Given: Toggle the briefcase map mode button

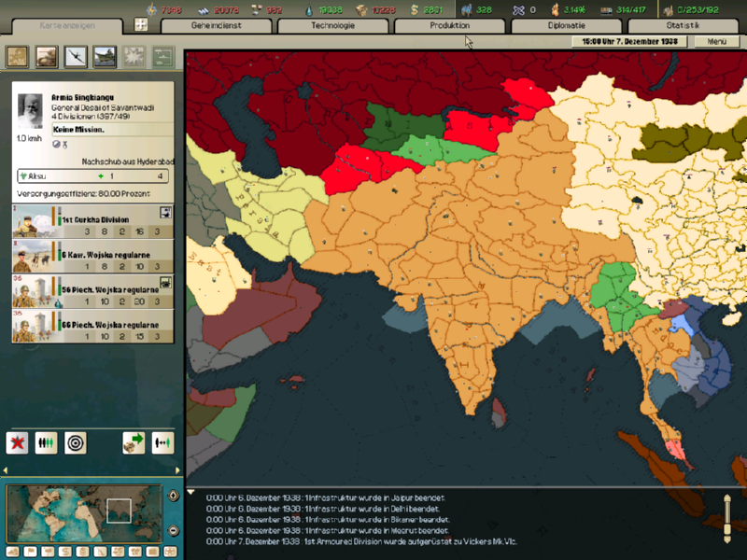Looking at the screenshot, I should 153,552.
